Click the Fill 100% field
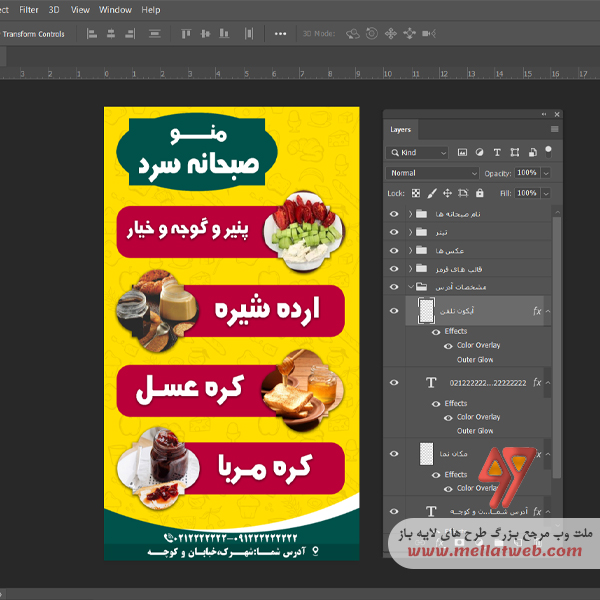600x600 pixels. 527,193
